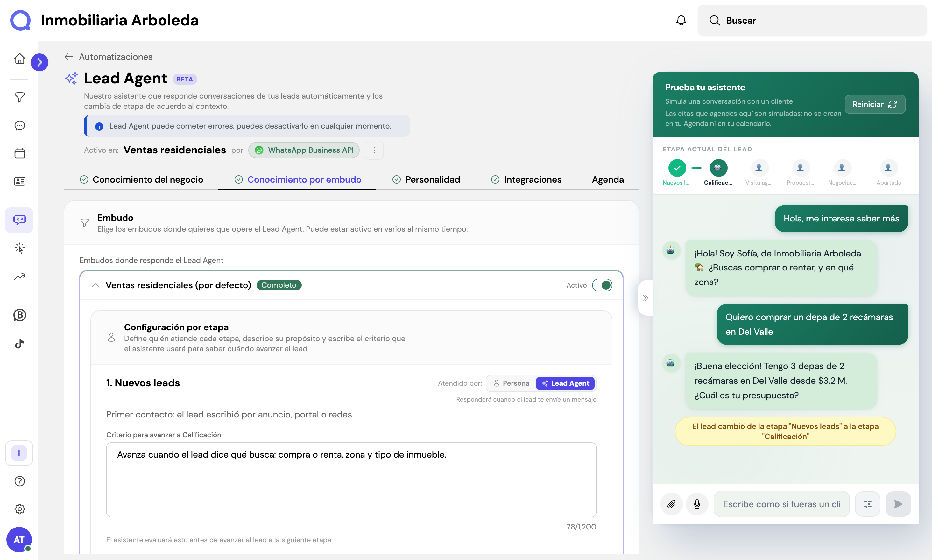Click the '1. Nuevos leads' heading
This screenshot has height=560, width=932.
[x=143, y=383]
